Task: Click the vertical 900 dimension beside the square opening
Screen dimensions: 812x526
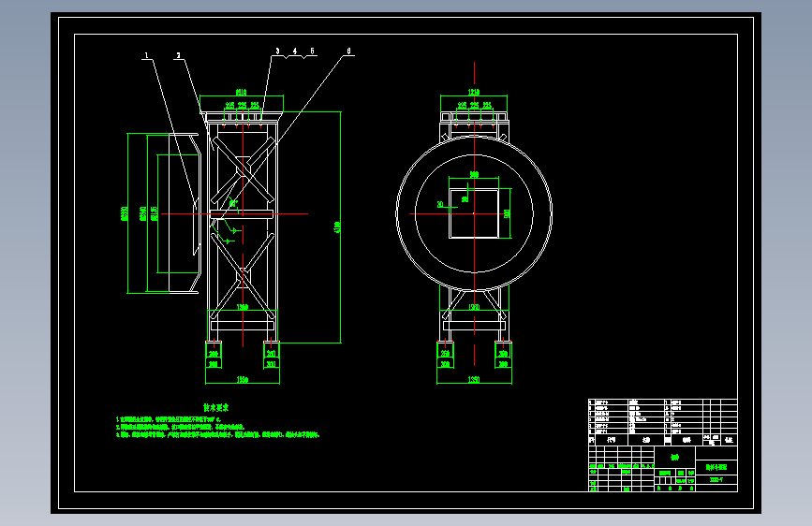Action: tap(507, 213)
